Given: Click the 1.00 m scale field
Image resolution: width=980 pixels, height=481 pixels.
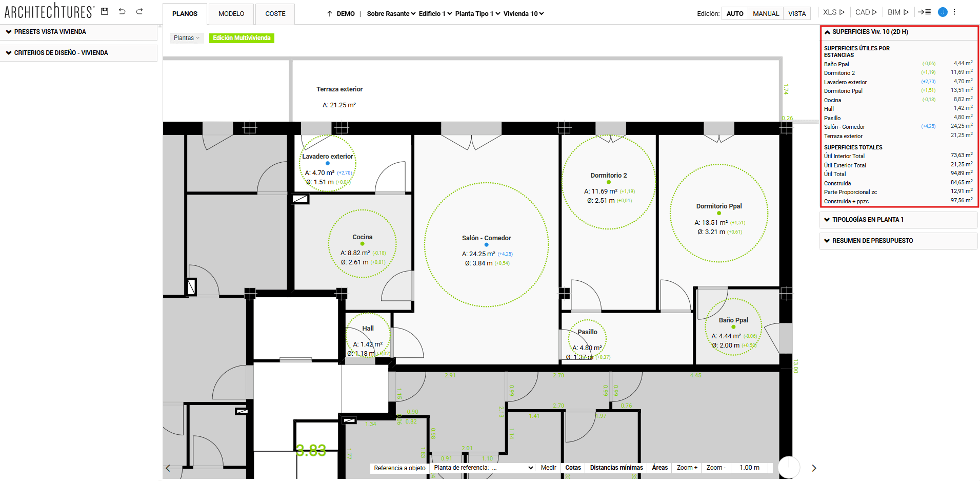Looking at the screenshot, I should pyautogui.click(x=749, y=468).
